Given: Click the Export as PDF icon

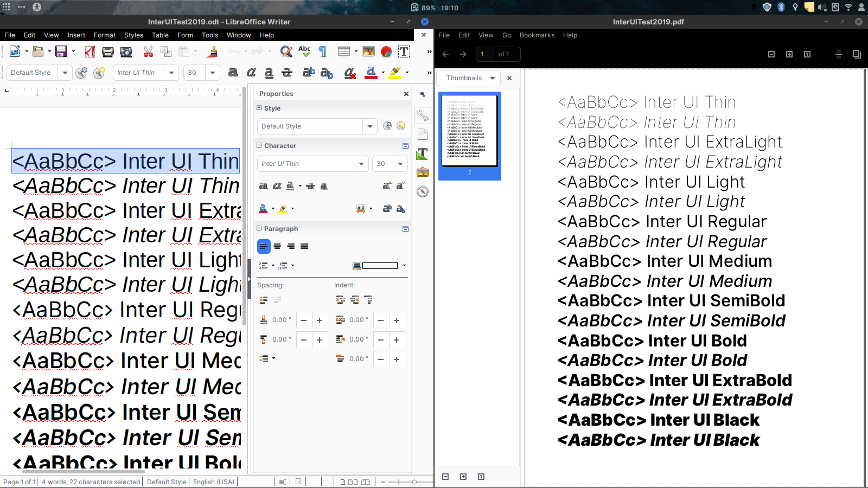Looking at the screenshot, I should point(90,52).
